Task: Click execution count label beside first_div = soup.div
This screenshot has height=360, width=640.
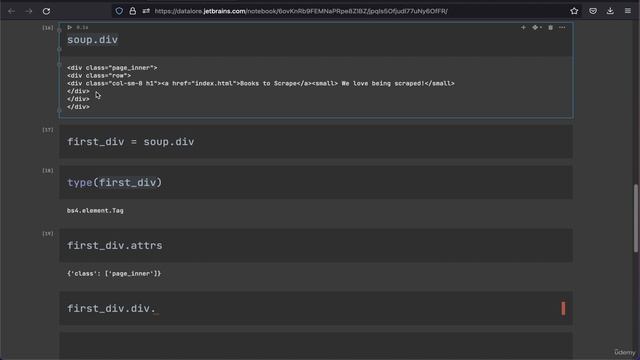Action: click(48, 130)
